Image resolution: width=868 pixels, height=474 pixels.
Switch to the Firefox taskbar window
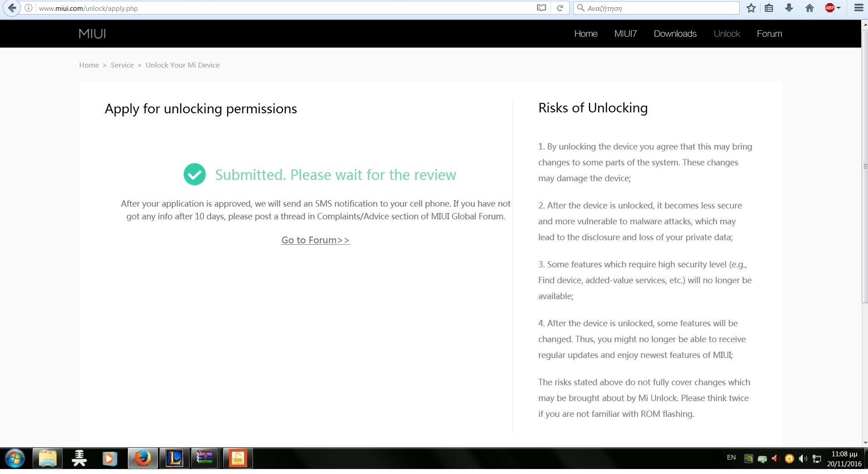[x=143, y=459]
